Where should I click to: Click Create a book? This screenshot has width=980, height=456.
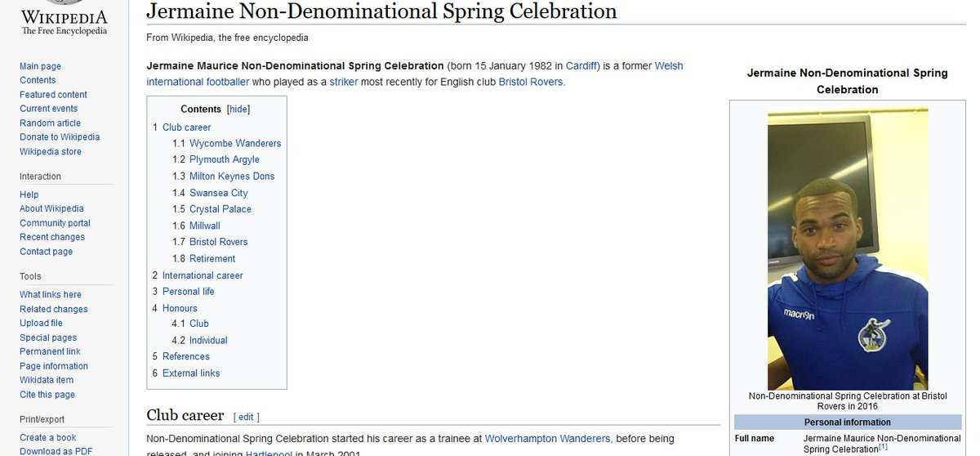click(x=48, y=437)
